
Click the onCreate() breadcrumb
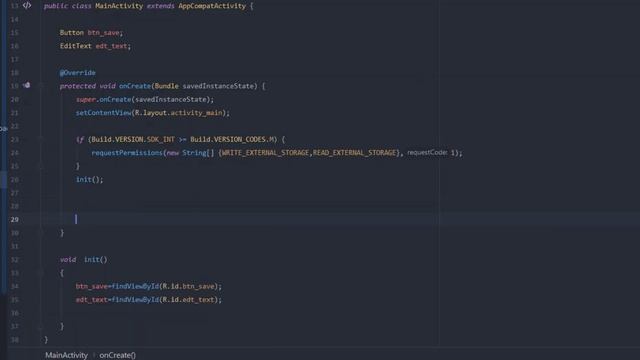pyautogui.click(x=118, y=355)
